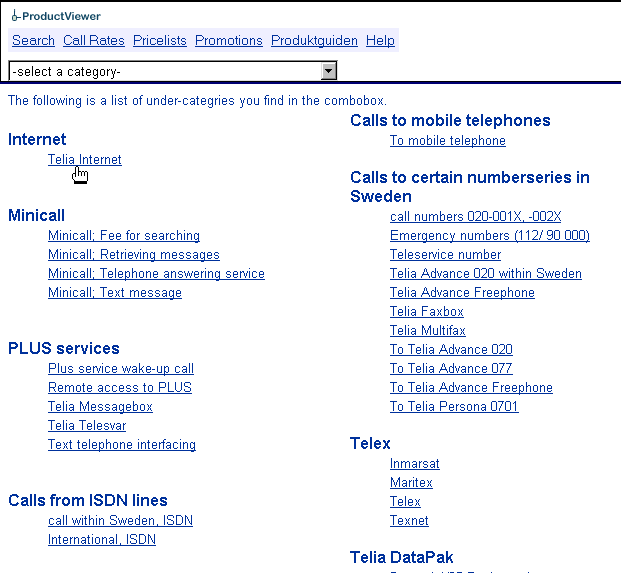Open Minicall; Fee for searching link
Image resolution: width=621 pixels, height=573 pixels.
[x=124, y=235]
